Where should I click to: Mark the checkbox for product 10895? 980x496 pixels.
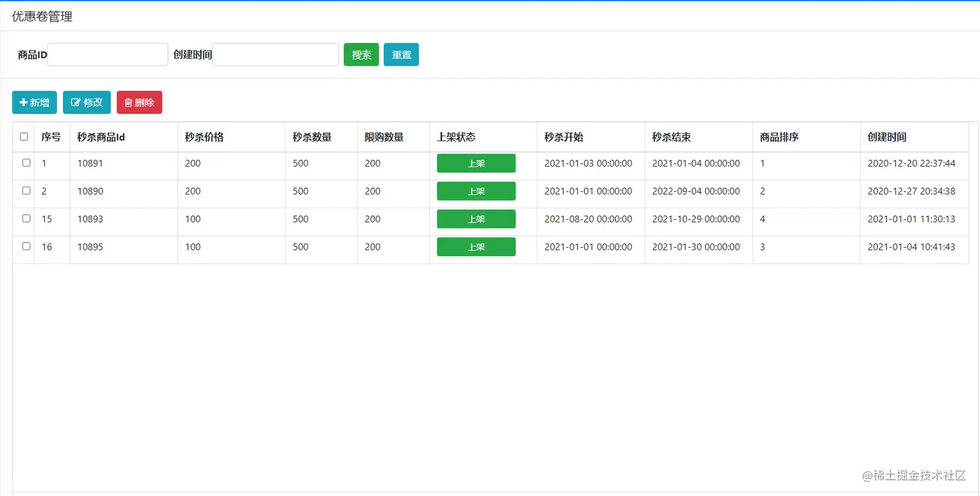[x=27, y=246]
